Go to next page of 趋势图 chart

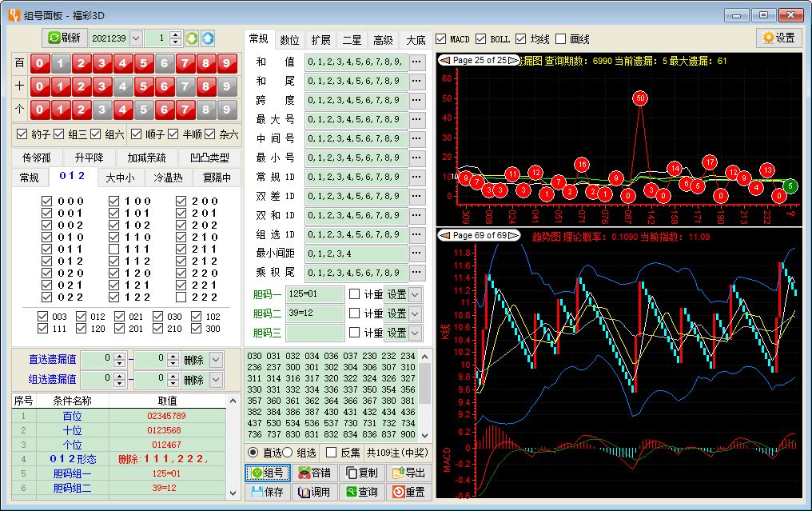pos(514,235)
